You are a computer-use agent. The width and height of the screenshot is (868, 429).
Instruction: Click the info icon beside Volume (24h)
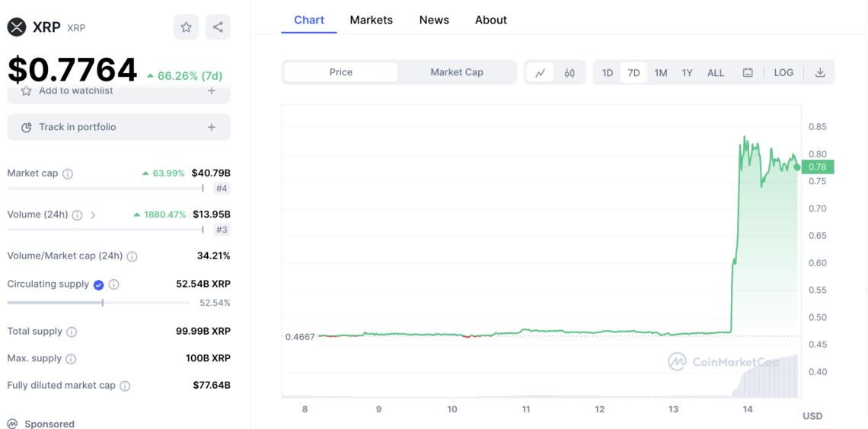tap(78, 215)
